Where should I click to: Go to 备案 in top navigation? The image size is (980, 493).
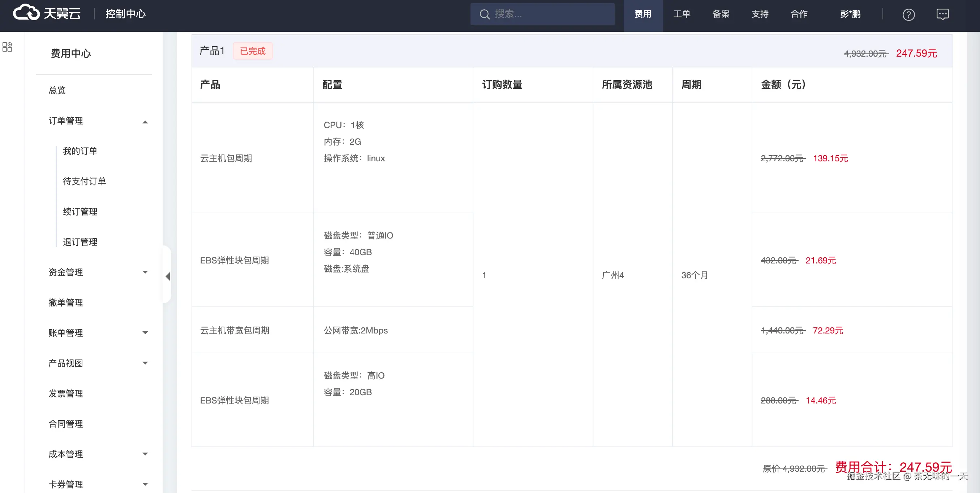721,14
